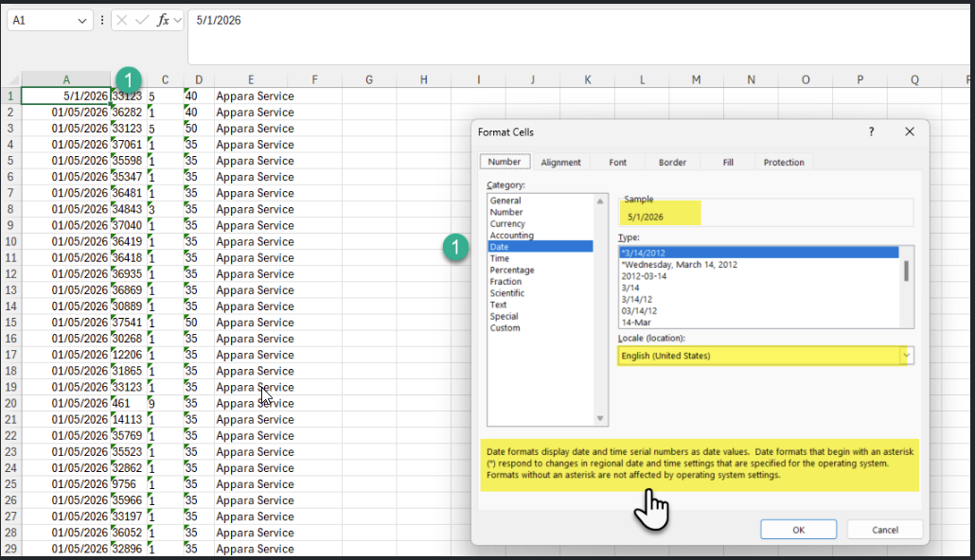Screen dimensions: 975x560
Task: Click cell B20 containing 461
Action: pos(129,403)
